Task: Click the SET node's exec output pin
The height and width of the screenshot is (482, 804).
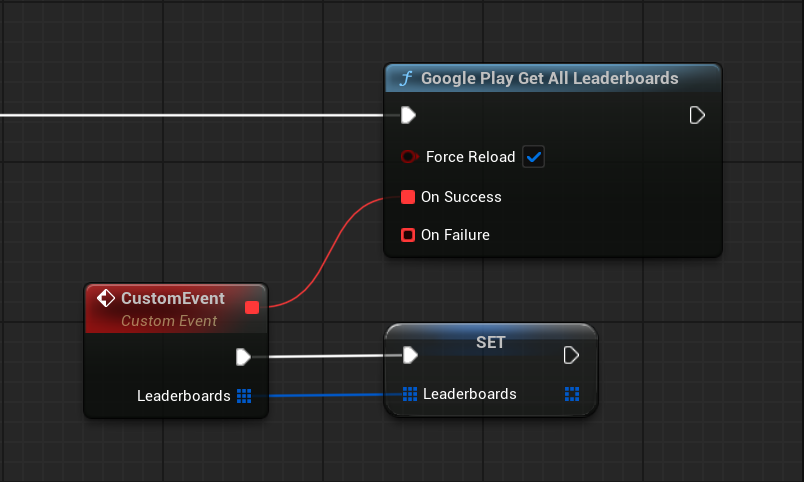Action: coord(571,355)
